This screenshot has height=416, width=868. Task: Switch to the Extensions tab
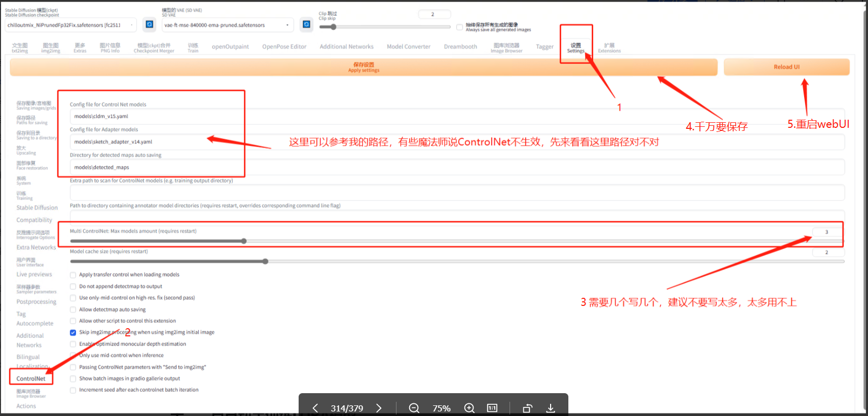[x=609, y=48]
